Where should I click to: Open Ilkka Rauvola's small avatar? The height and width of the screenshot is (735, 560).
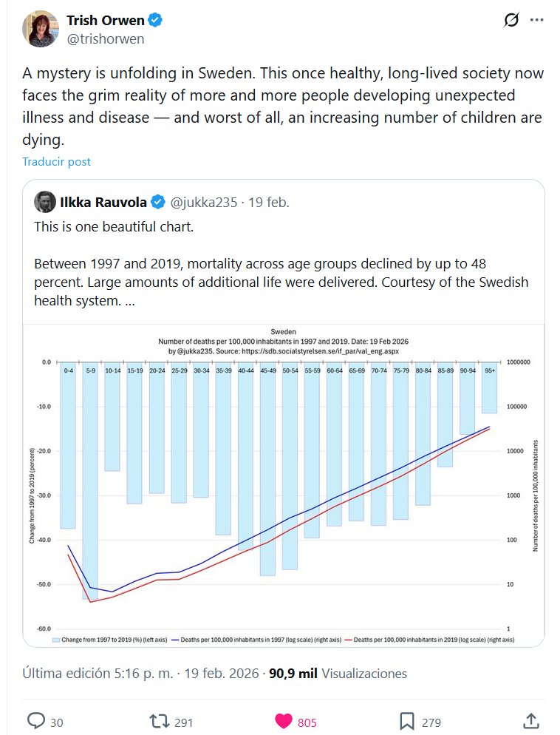(x=44, y=202)
